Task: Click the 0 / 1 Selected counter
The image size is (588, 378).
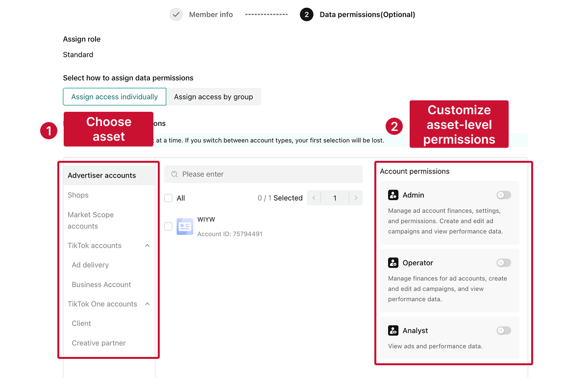Action: [280, 198]
